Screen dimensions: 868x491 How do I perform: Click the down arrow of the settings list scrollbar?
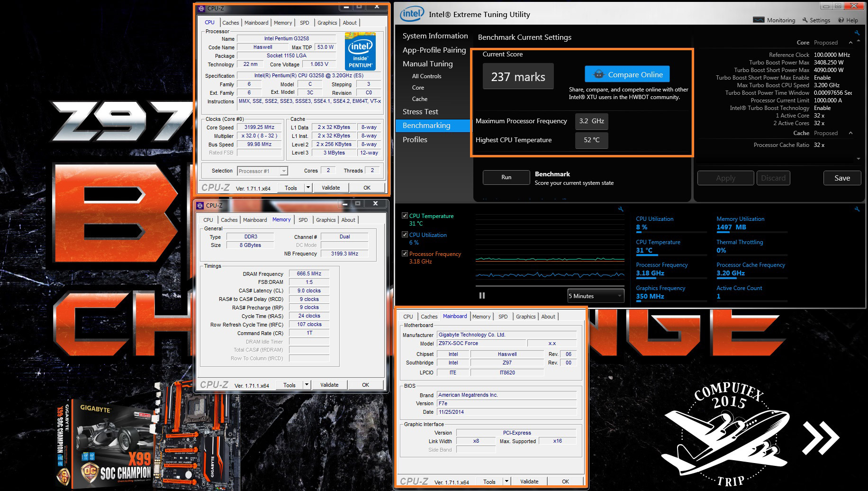(859, 159)
